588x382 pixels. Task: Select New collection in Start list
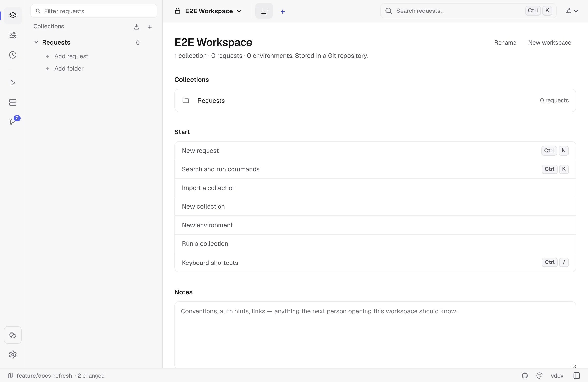(x=375, y=206)
